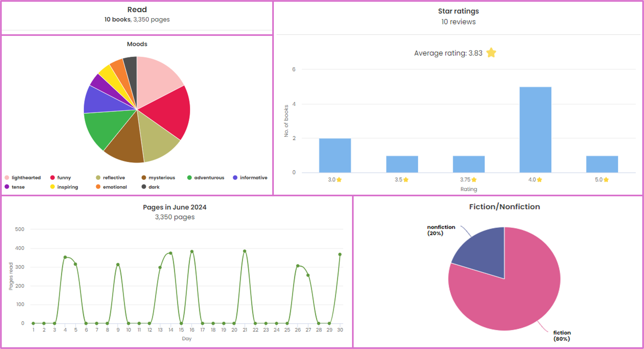The image size is (644, 349).
Task: Click the star beside Average rating
Action: 491,53
